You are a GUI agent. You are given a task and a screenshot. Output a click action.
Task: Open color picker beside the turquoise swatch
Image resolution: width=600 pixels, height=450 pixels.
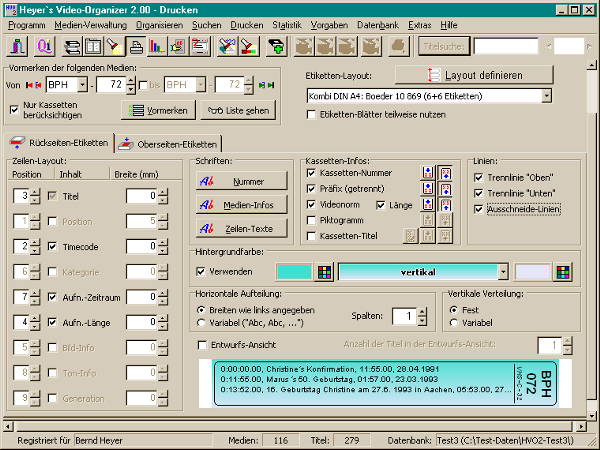[x=323, y=271]
